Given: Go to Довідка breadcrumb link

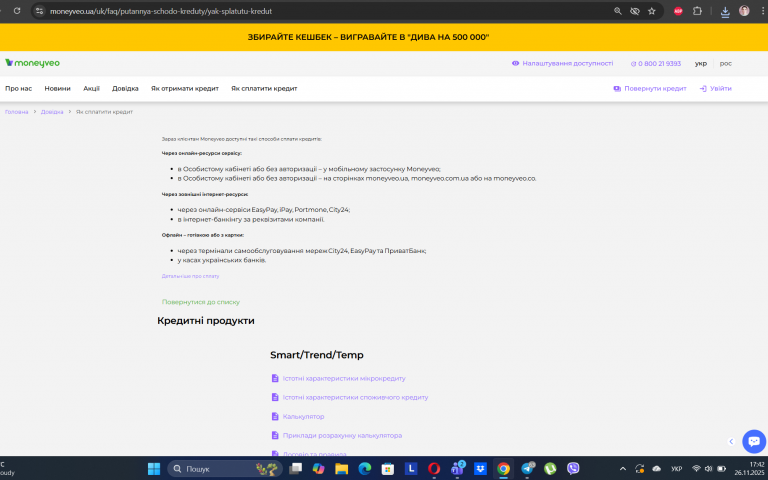Looking at the screenshot, I should tap(52, 112).
